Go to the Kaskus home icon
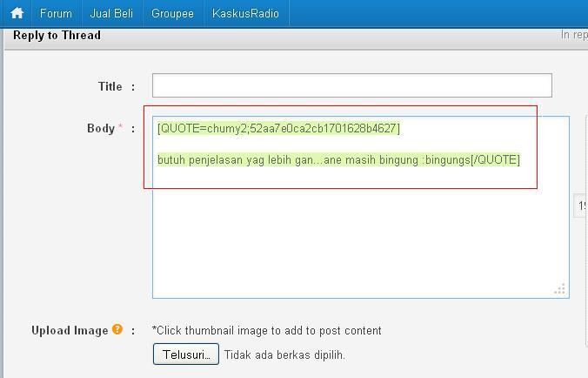The image size is (588, 378). (17, 13)
